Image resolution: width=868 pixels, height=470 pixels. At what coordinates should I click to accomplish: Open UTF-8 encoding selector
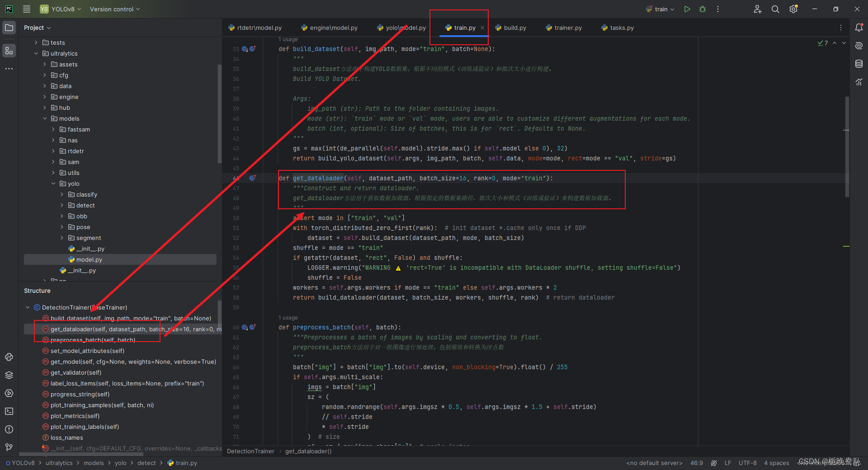748,463
